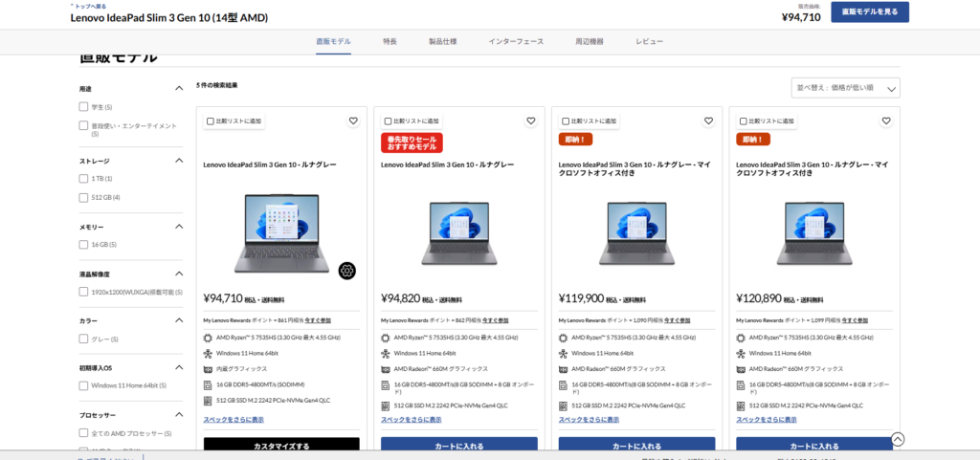Click the scroll-to-top arrow icon
The image size is (980, 460).
click(x=898, y=439)
